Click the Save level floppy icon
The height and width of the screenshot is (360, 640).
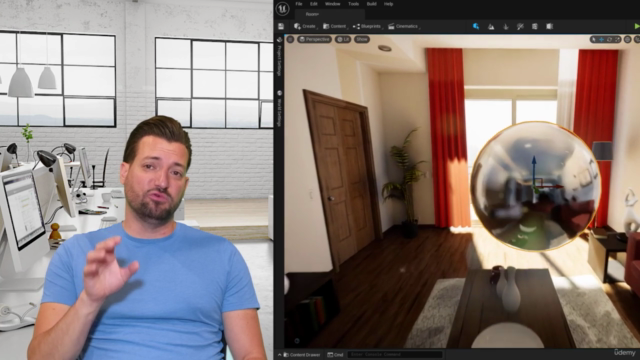click(x=281, y=27)
